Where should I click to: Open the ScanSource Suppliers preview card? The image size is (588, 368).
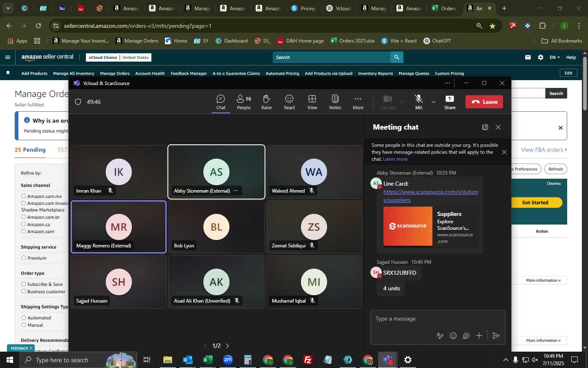431,226
